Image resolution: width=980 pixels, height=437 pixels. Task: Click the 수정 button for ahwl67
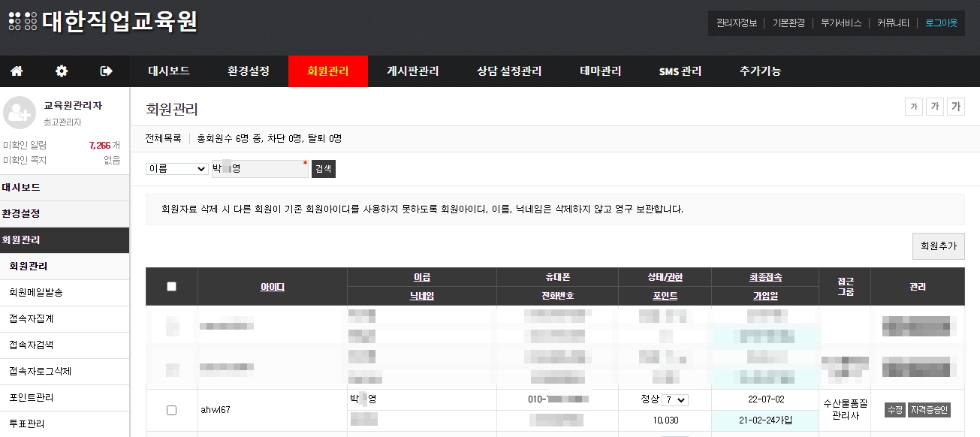click(x=894, y=410)
